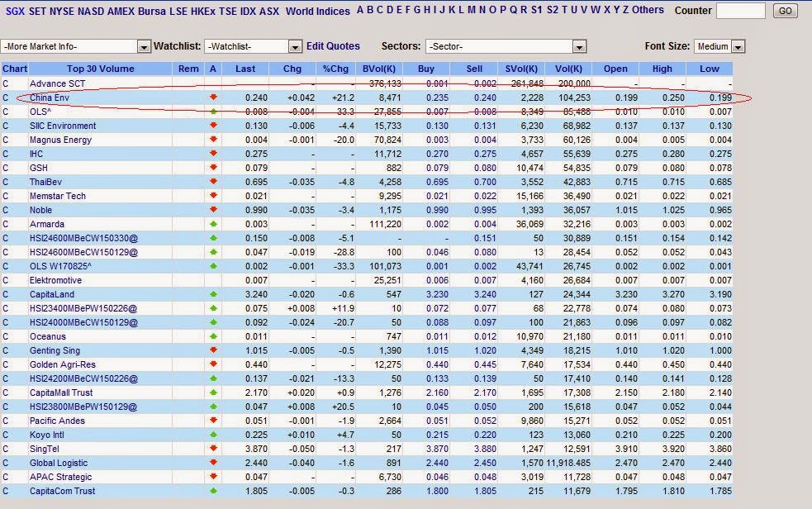Open the Sector dropdown
This screenshot has width=812, height=509.
pyautogui.click(x=506, y=46)
